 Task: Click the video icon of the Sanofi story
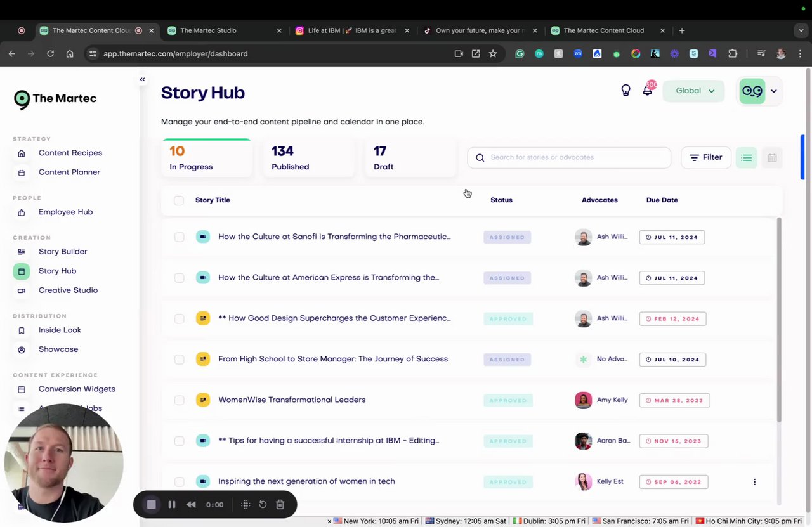tap(203, 237)
